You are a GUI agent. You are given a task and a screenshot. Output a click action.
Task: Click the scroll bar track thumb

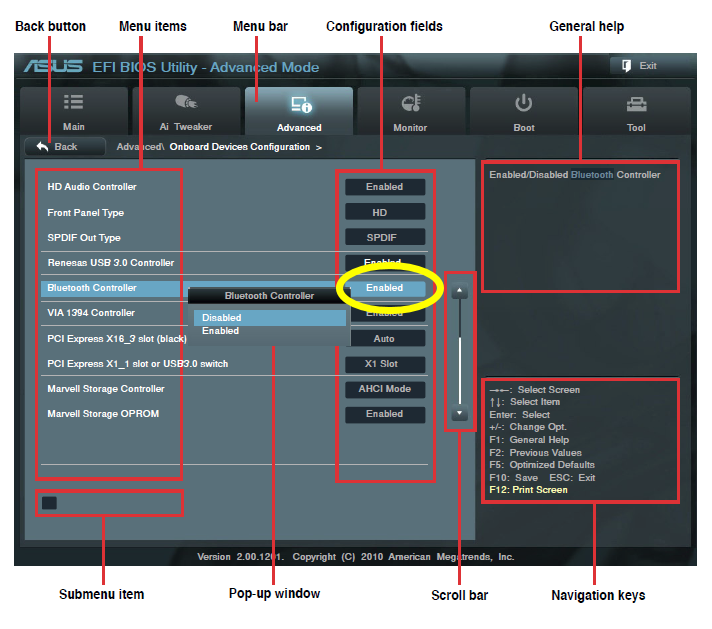460,370
